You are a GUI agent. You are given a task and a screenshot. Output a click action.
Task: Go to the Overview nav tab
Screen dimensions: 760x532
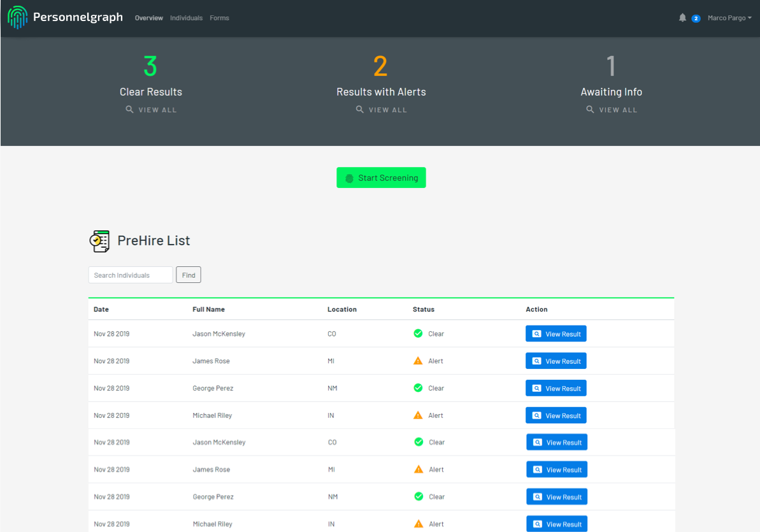pos(148,18)
